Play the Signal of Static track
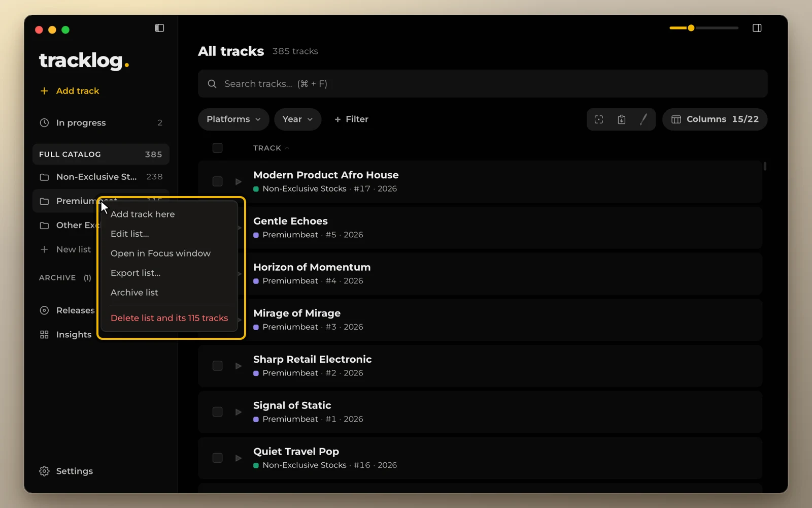Viewport: 812px width, 508px height. 238,412
